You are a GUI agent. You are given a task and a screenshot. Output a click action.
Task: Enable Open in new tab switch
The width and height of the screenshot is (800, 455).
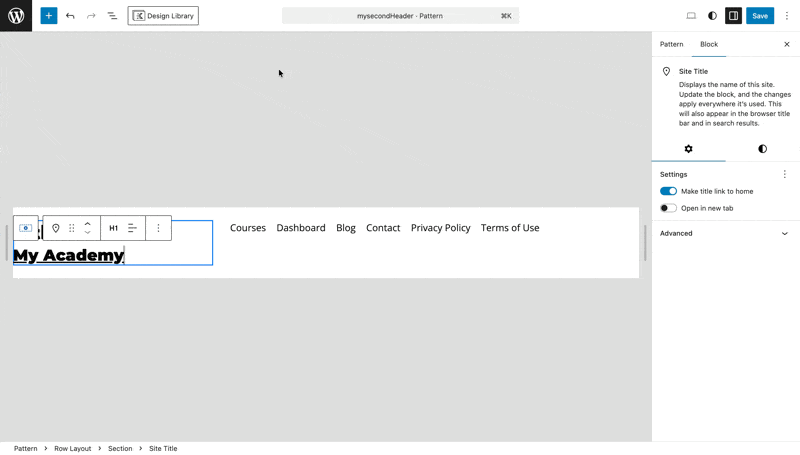click(668, 208)
